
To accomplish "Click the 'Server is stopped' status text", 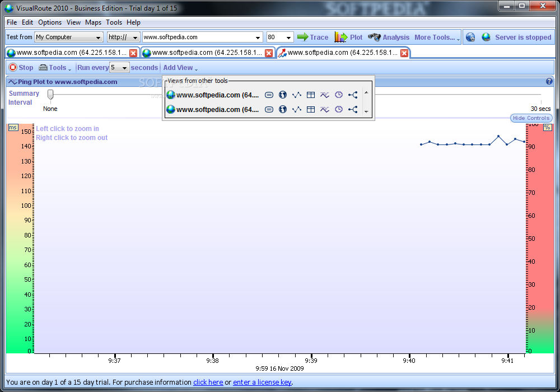I will [523, 37].
